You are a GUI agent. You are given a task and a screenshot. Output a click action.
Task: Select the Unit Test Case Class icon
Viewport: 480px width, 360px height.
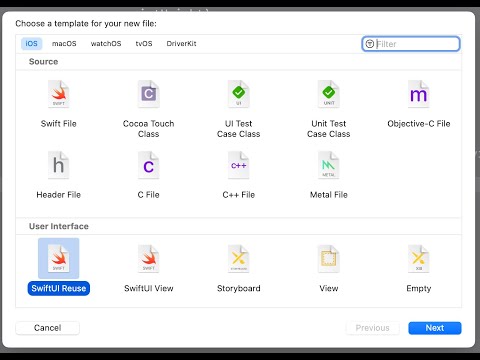(x=329, y=94)
